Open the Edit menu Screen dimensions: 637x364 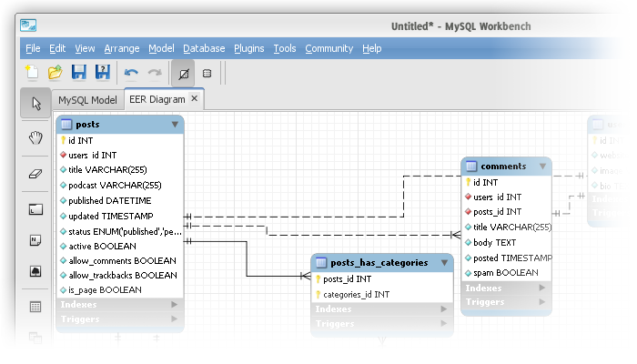tap(57, 48)
